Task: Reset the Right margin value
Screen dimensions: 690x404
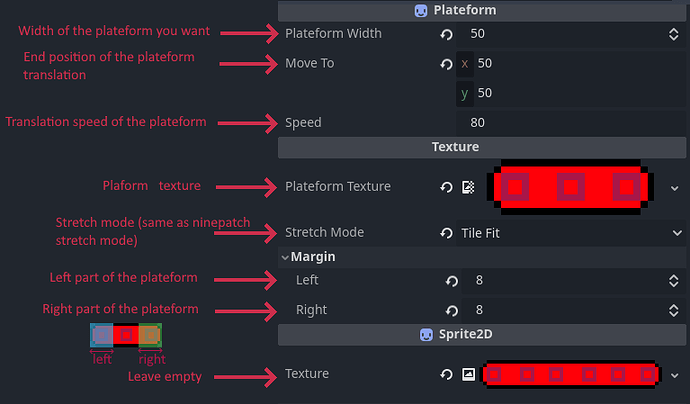Action: point(451,311)
